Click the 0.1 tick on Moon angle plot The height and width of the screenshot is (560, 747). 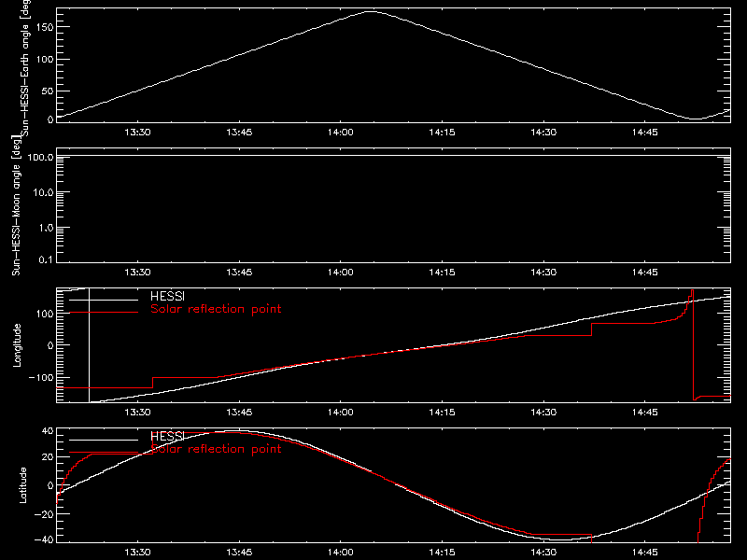point(46,259)
